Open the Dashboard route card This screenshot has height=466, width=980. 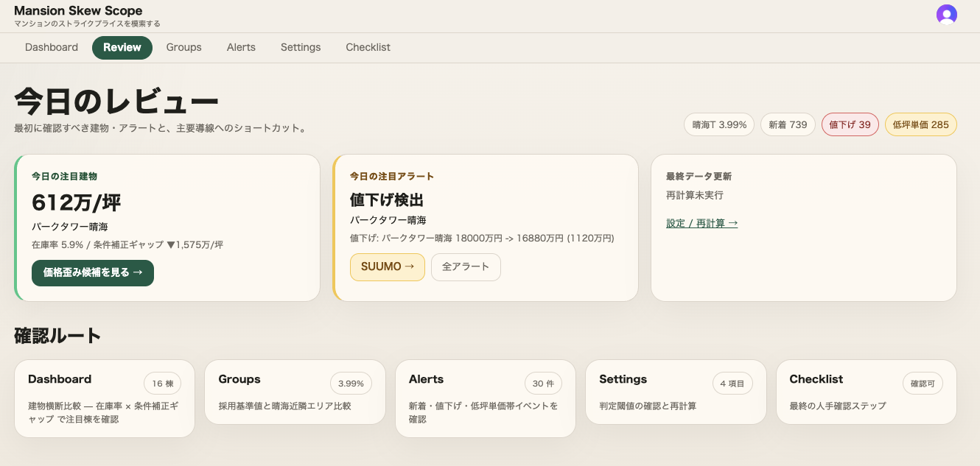(105, 398)
